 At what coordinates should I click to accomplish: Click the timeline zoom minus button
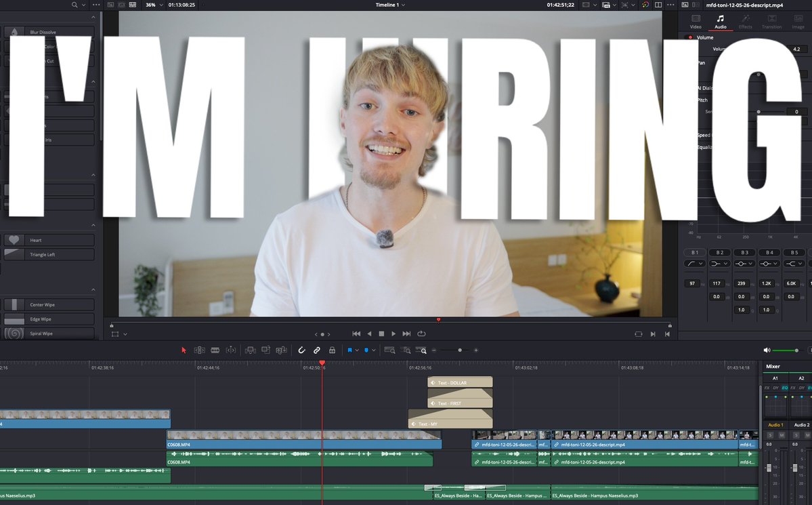coord(434,350)
